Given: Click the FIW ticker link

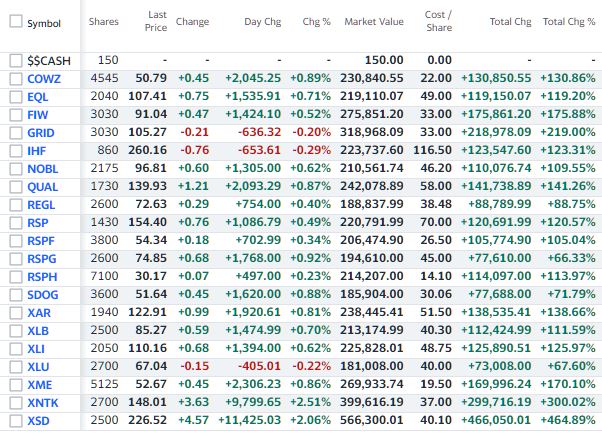Looking at the screenshot, I should pyautogui.click(x=38, y=114).
